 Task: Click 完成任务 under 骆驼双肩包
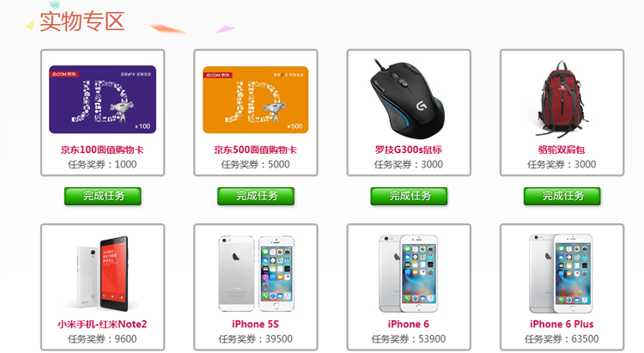point(562,196)
